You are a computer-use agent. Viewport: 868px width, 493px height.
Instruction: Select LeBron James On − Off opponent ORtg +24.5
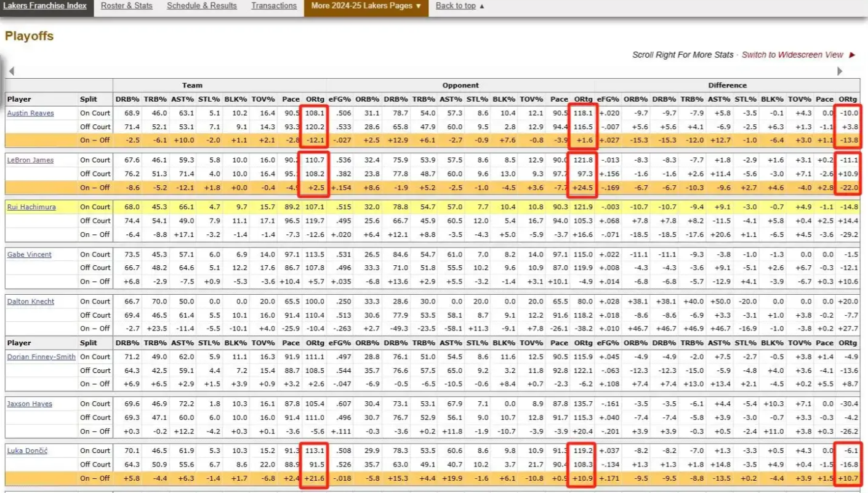(x=582, y=187)
